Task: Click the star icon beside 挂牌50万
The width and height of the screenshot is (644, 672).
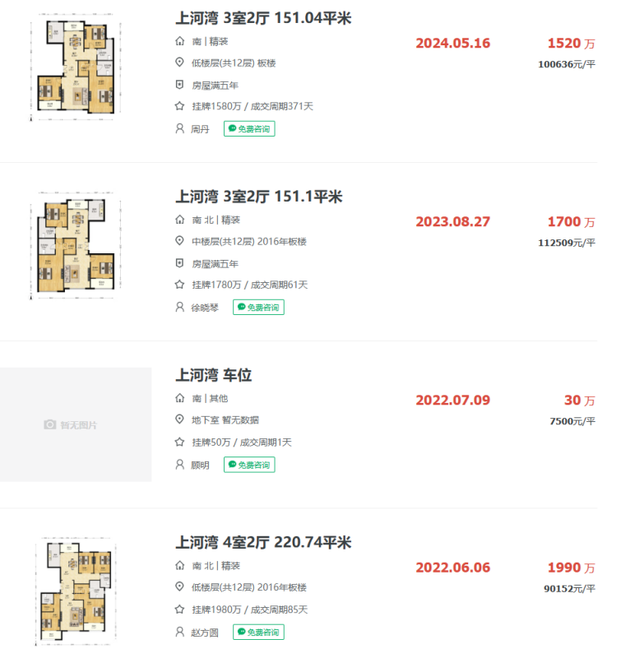Action: pyautogui.click(x=179, y=443)
